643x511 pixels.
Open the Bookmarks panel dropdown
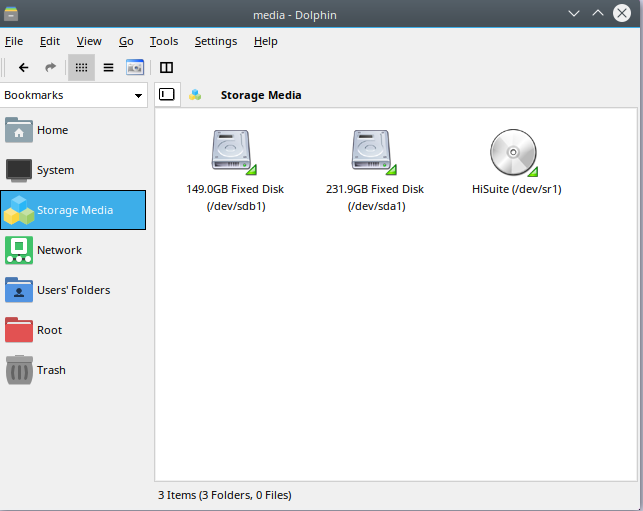[x=74, y=95]
